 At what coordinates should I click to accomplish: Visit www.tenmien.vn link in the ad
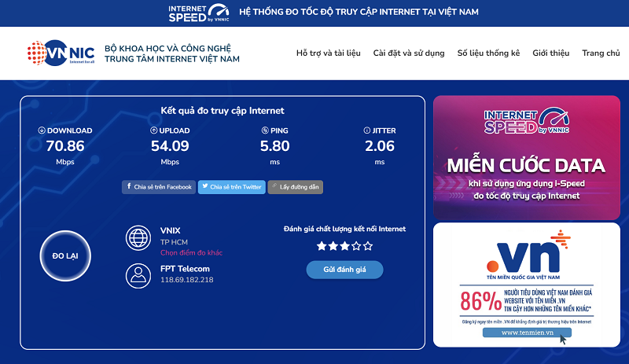click(x=527, y=333)
